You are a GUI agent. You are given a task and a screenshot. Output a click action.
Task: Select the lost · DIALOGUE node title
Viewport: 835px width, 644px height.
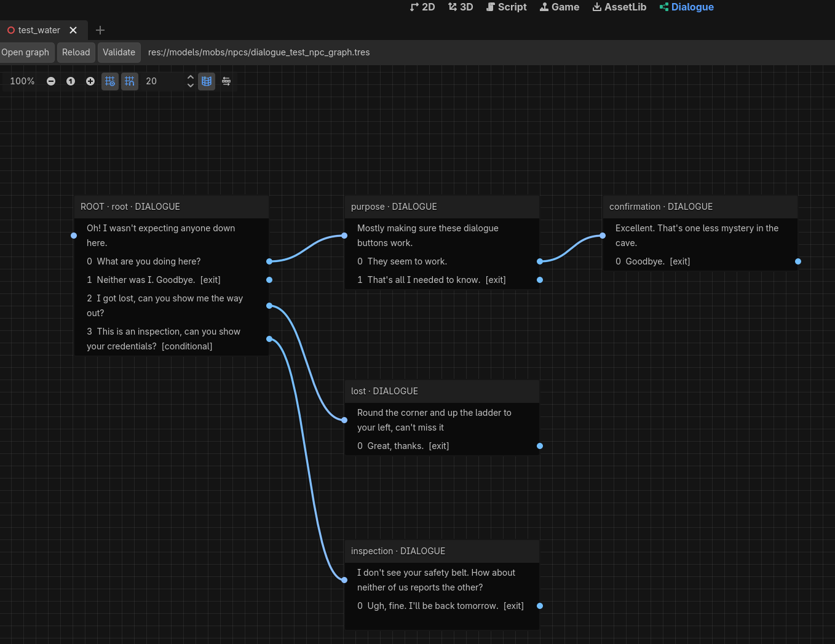coord(384,391)
